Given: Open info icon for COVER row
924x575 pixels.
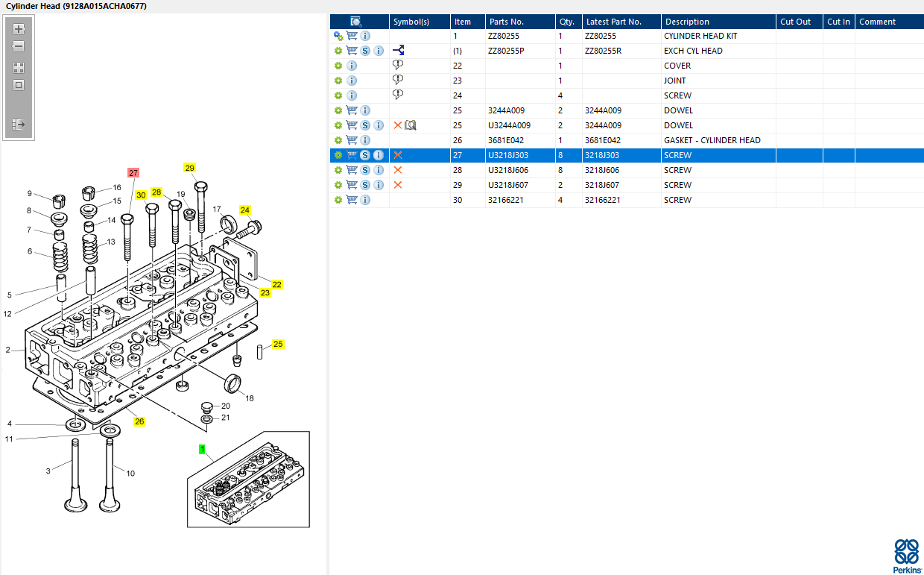Looking at the screenshot, I should click(352, 66).
